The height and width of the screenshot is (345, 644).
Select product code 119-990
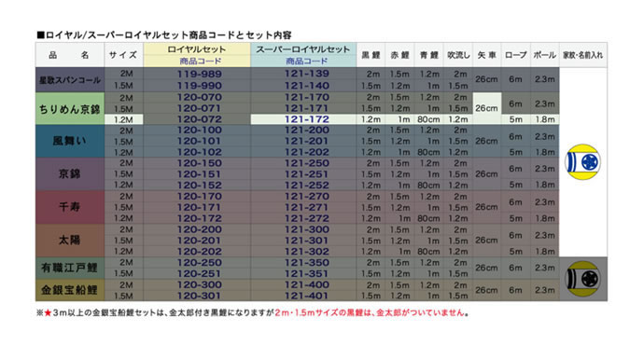click(200, 86)
